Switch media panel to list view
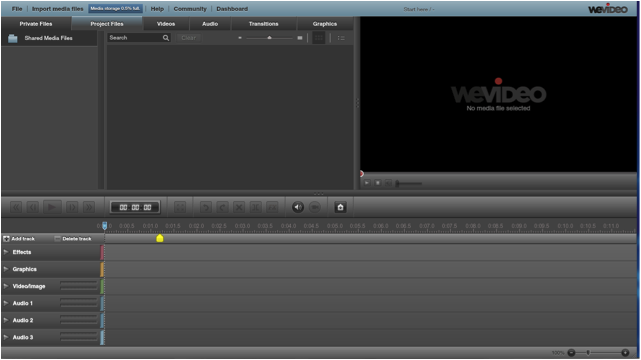641x360 pixels. (x=341, y=38)
